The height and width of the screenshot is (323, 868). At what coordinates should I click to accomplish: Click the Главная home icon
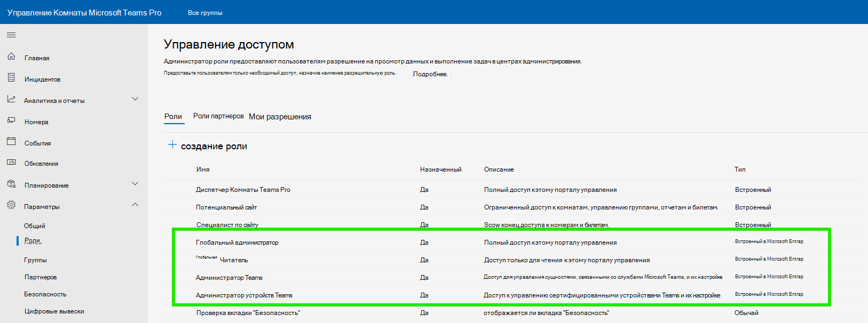pos(11,56)
